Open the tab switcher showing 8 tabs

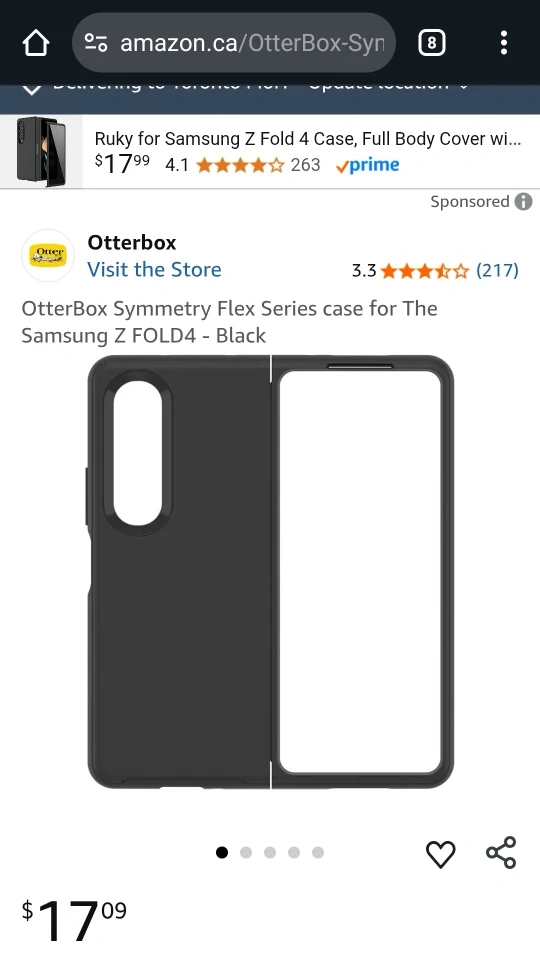[x=432, y=43]
